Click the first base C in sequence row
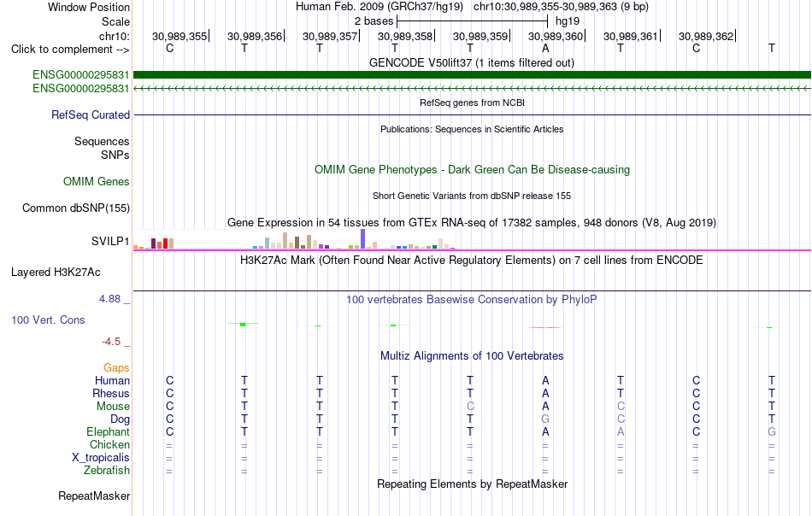This screenshot has height=516, width=812. (x=169, y=48)
